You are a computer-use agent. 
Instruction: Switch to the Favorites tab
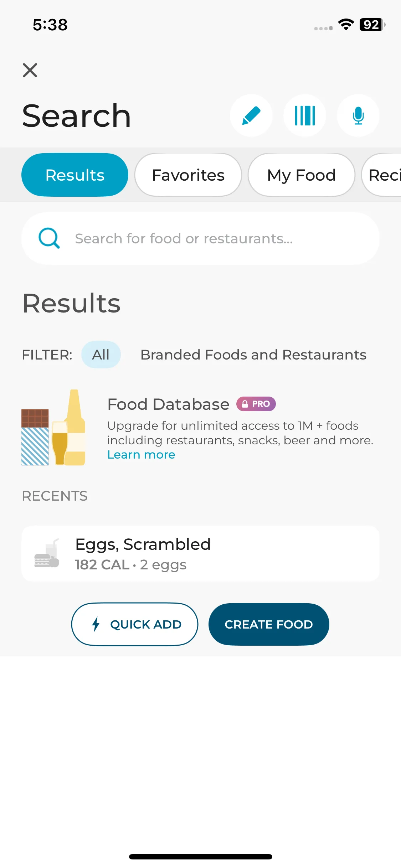[188, 175]
